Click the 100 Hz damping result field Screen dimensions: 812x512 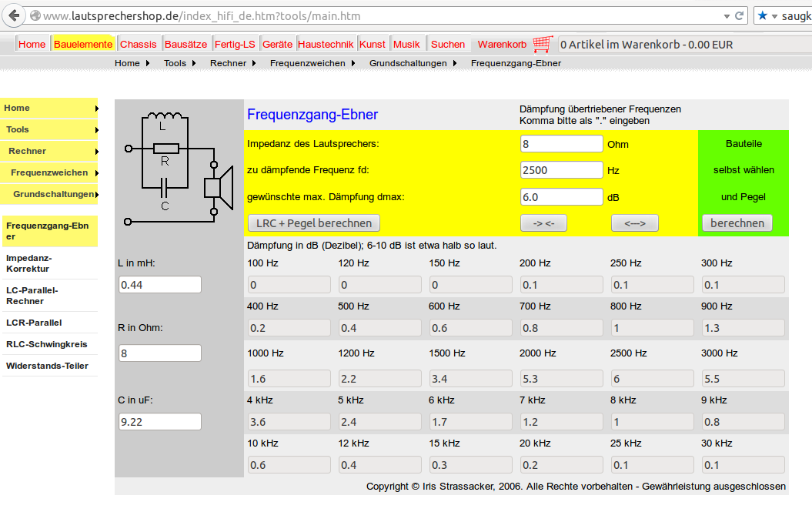[x=289, y=285]
